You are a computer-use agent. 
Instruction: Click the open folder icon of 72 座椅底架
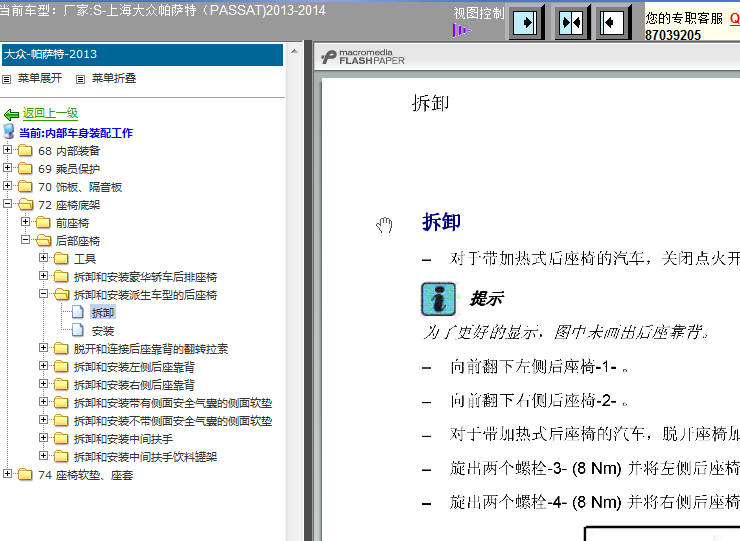[25, 204]
